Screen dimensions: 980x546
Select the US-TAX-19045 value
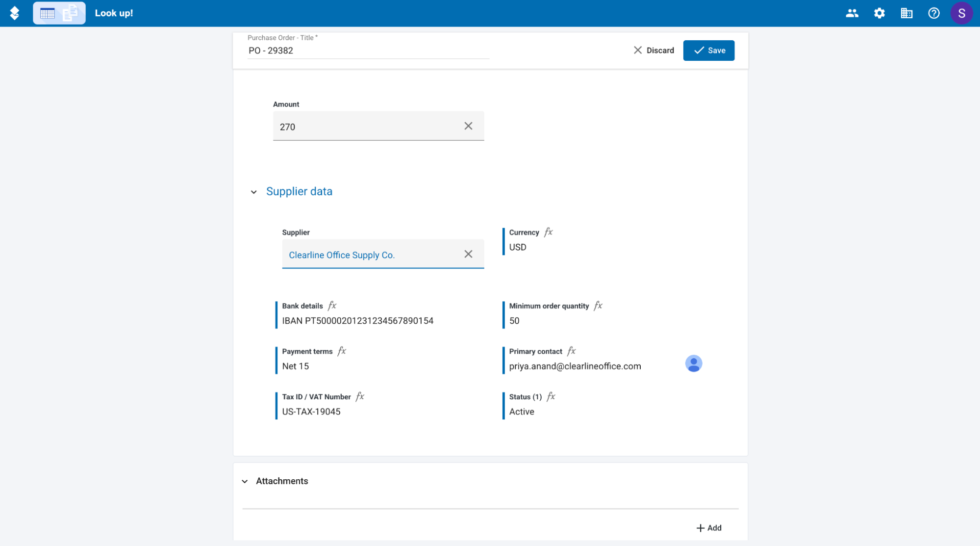tap(311, 412)
